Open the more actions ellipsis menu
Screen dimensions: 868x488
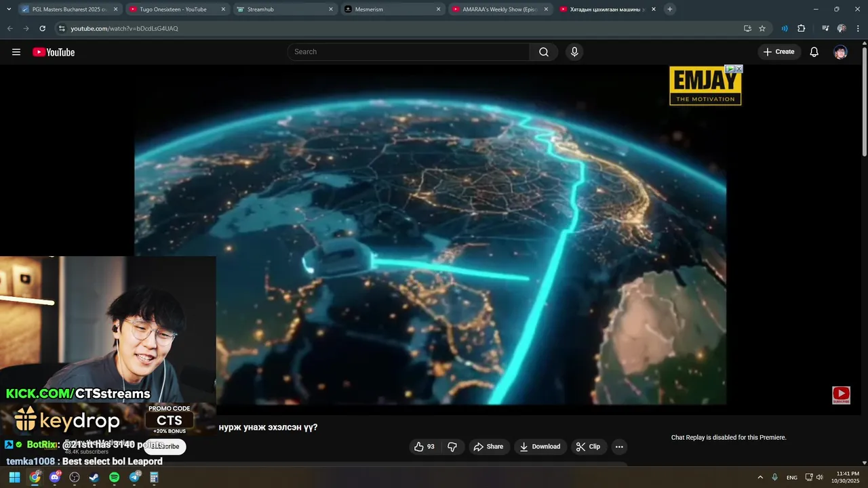618,447
